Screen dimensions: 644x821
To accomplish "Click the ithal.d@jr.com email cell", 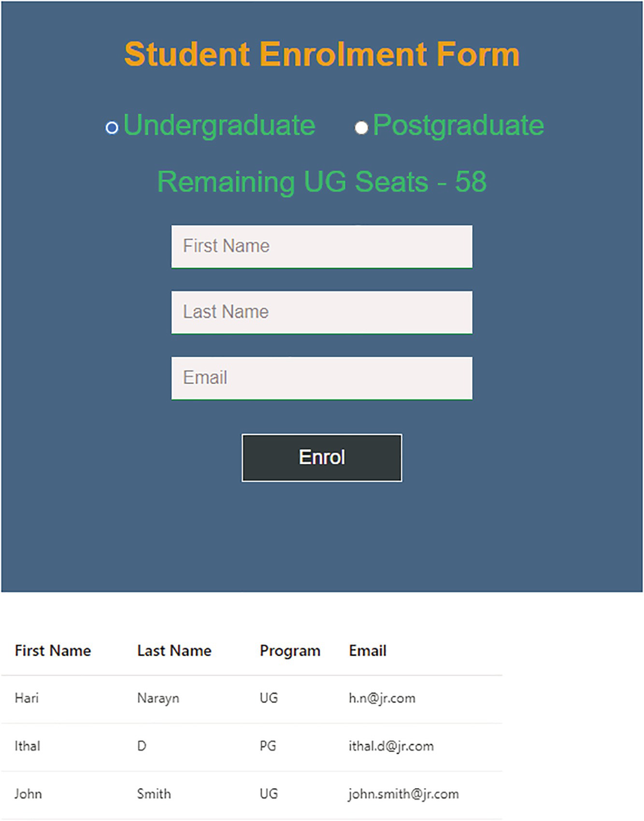I will (x=391, y=746).
